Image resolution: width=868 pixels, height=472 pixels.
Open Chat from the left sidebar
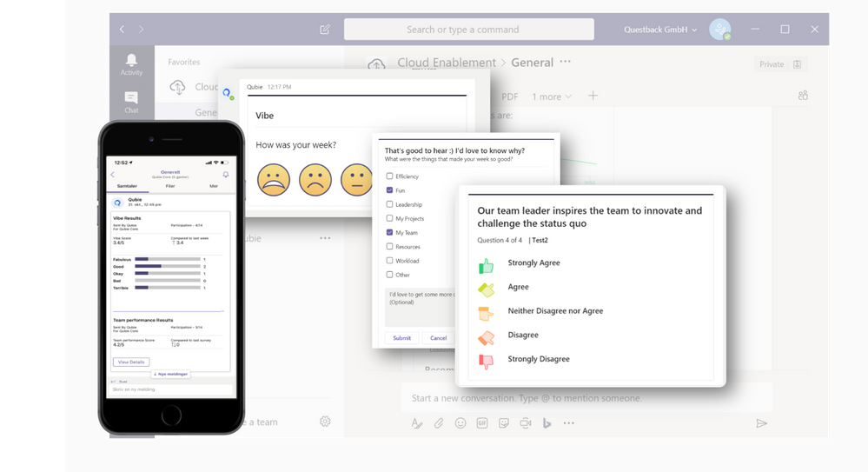point(131,102)
